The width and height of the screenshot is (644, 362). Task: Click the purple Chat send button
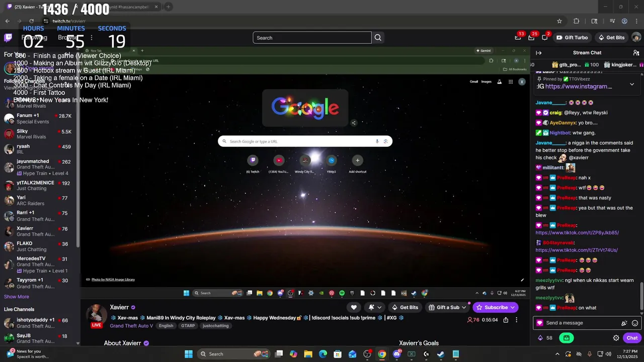pos(632,338)
